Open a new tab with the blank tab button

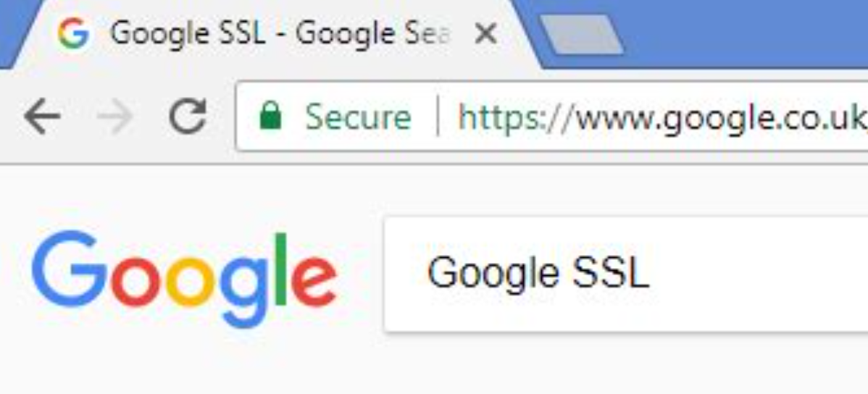pos(581,34)
